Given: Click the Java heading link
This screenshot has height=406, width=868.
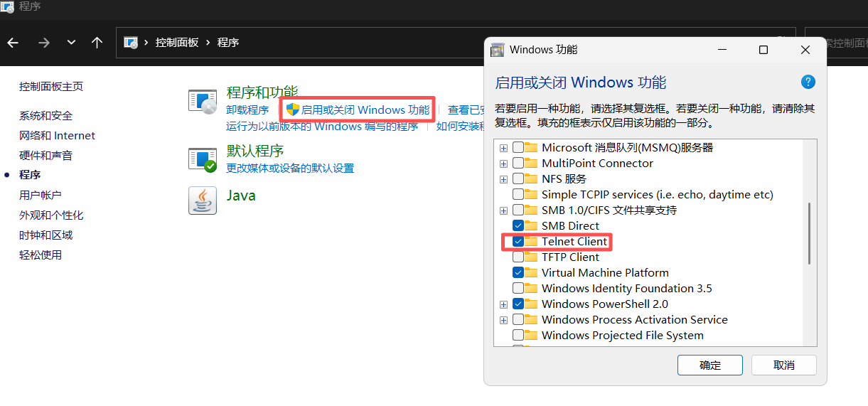Looking at the screenshot, I should coord(241,196).
